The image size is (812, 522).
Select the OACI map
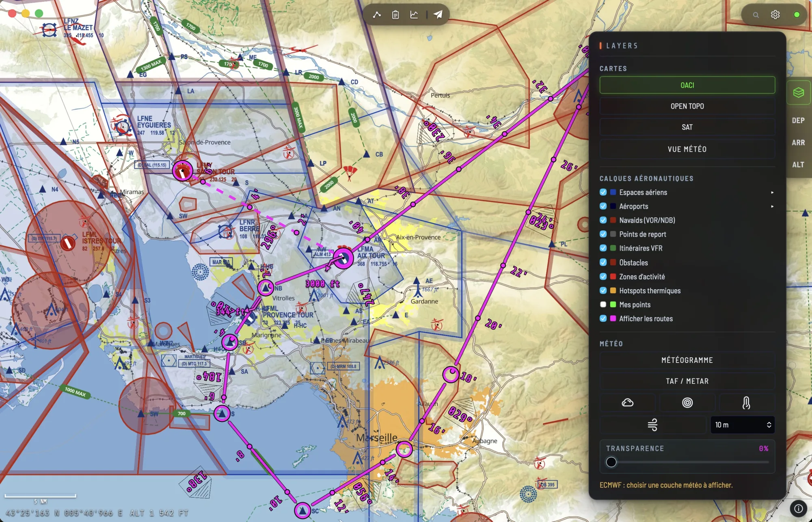pos(687,85)
